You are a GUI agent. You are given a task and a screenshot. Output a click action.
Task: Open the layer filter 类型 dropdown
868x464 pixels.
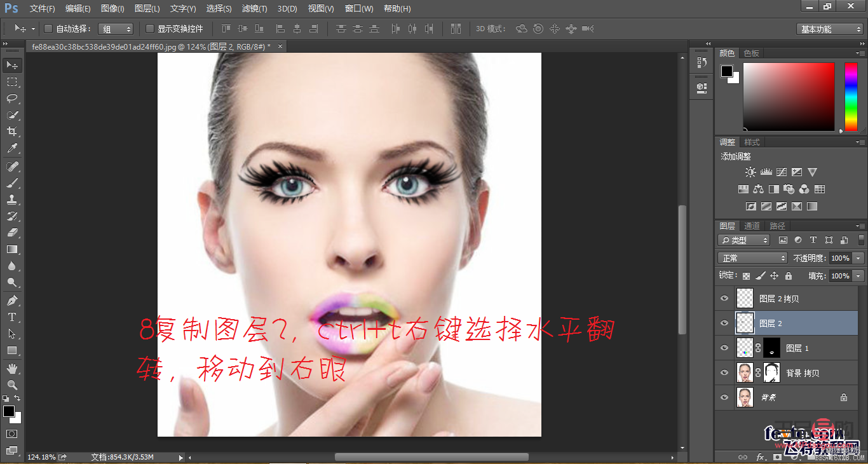(745, 240)
